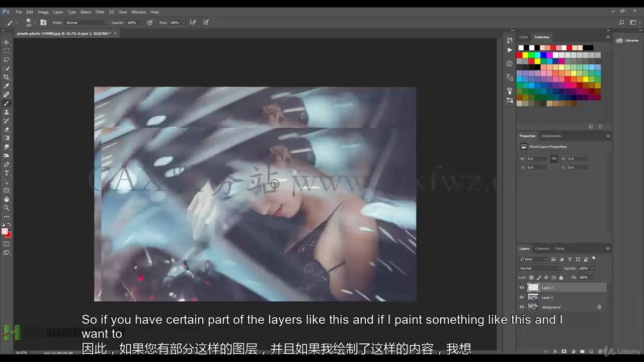Screen dimensions: 644x362
Task: Click the Add layer mask icon
Action: click(564, 351)
